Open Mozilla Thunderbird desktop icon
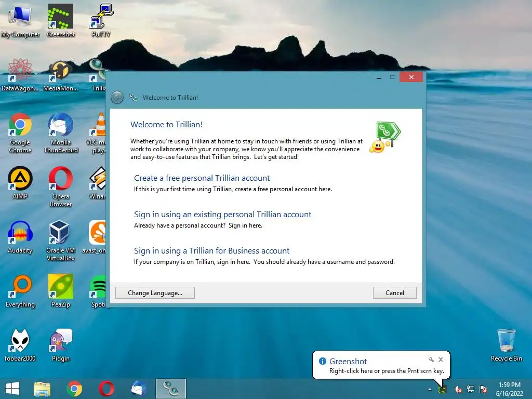The image size is (532, 399). click(x=60, y=133)
